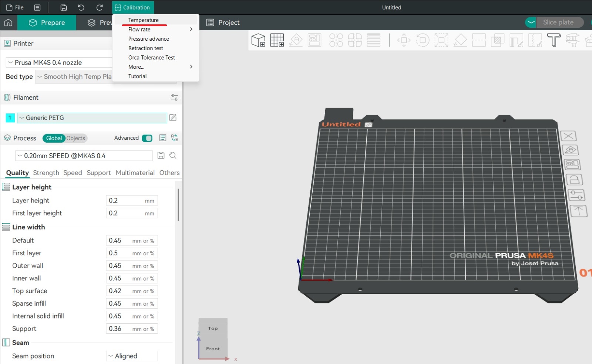Select the Global process scope
Screen dimensions: 592x364
click(x=54, y=138)
